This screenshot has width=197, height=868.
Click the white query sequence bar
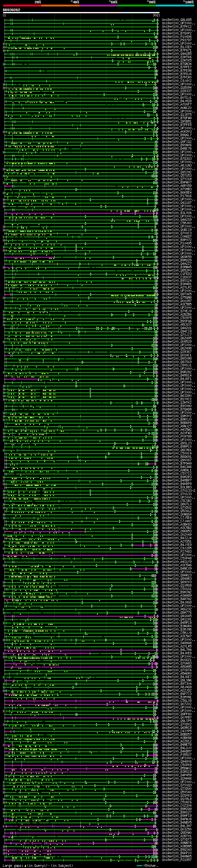(x=81, y=12)
